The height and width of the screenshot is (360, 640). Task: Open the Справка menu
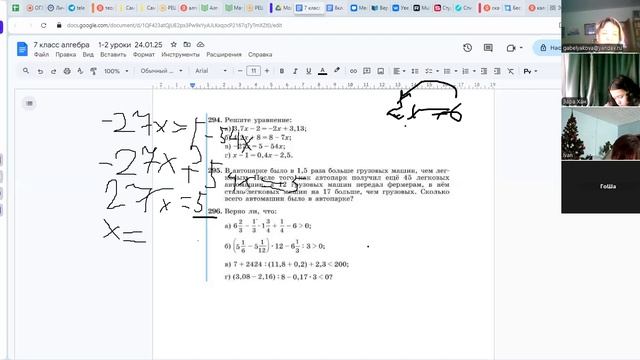point(260,54)
